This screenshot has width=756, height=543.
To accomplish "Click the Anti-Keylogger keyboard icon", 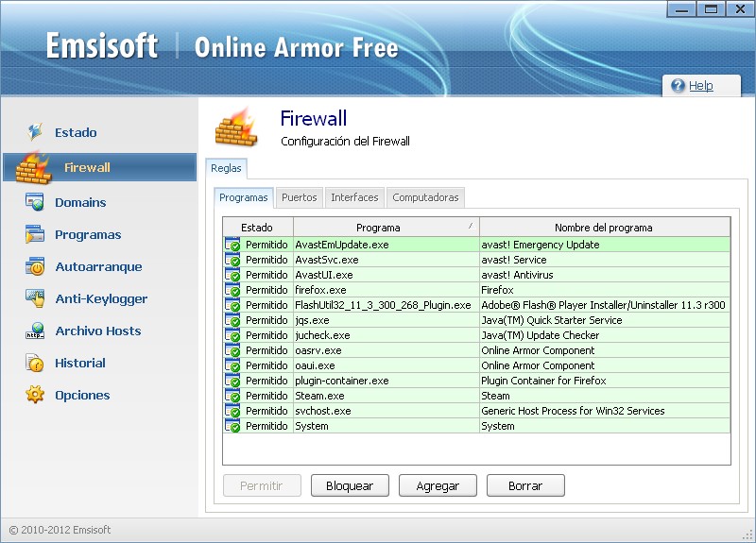I will coord(35,298).
